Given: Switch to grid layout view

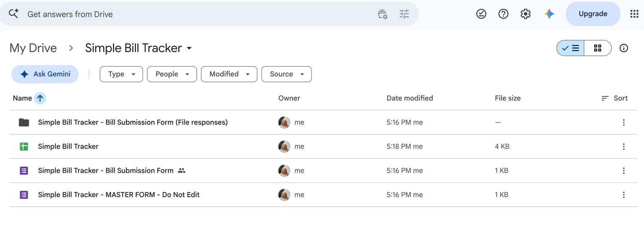Looking at the screenshot, I should pyautogui.click(x=598, y=48).
